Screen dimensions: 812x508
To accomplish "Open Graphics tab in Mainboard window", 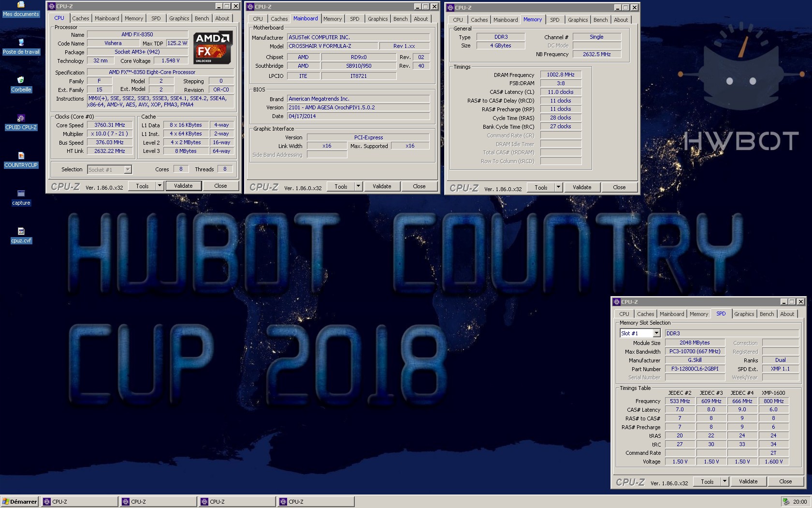I will click(377, 19).
